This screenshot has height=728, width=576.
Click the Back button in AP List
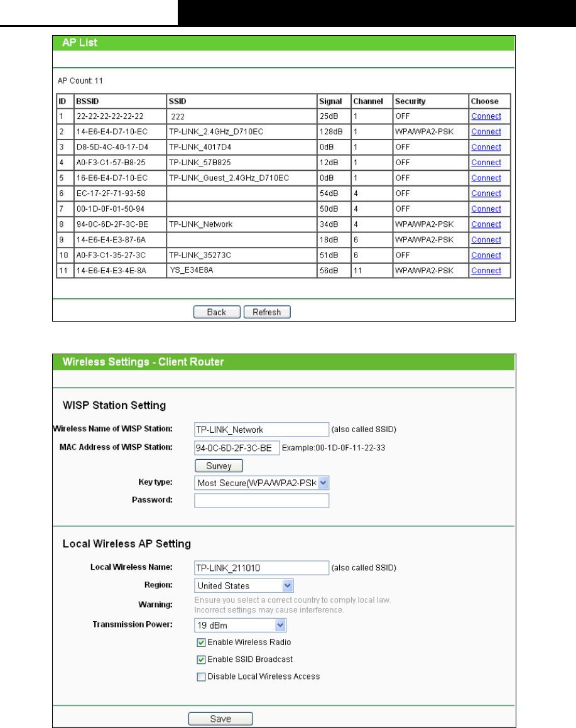(x=217, y=312)
